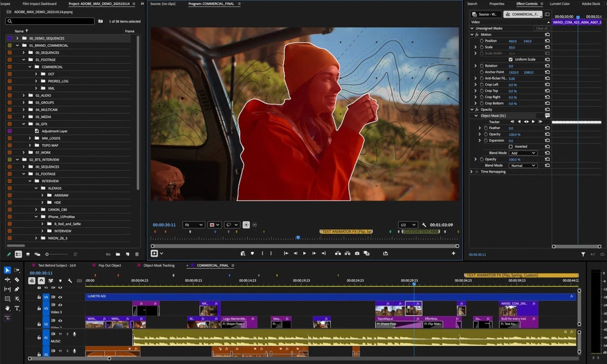Select the Track Select Forward tool

(17, 270)
